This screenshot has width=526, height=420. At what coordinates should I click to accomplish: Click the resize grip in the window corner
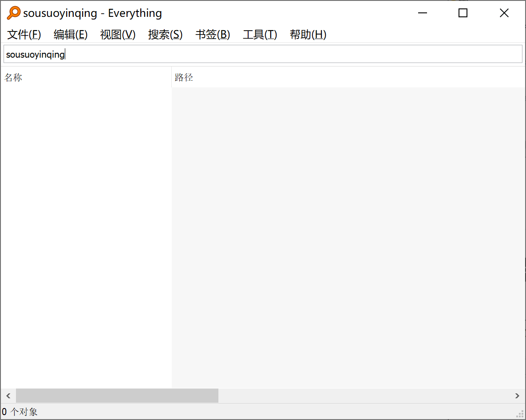(521, 415)
